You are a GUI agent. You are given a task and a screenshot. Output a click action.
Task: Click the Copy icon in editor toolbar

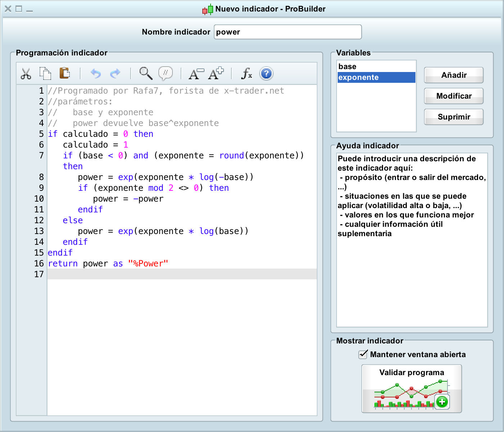45,73
